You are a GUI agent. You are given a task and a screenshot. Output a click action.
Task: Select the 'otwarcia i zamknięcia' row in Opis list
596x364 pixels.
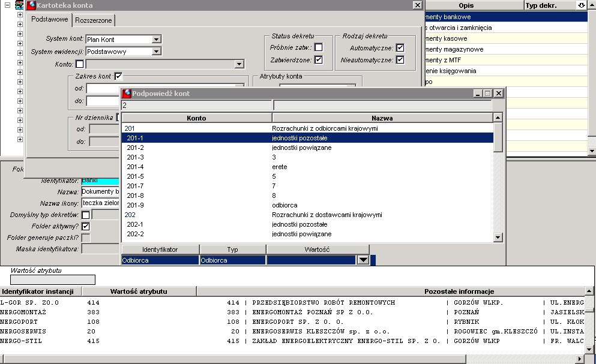pyautogui.click(x=507, y=28)
